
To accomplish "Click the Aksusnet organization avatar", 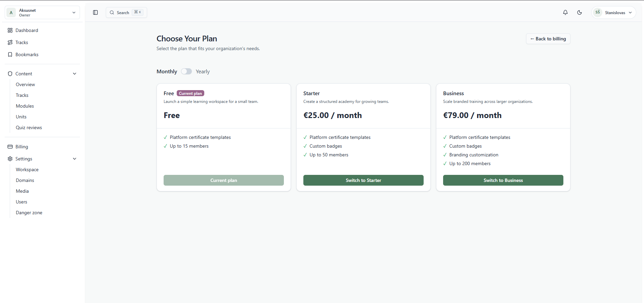I will (11, 12).
